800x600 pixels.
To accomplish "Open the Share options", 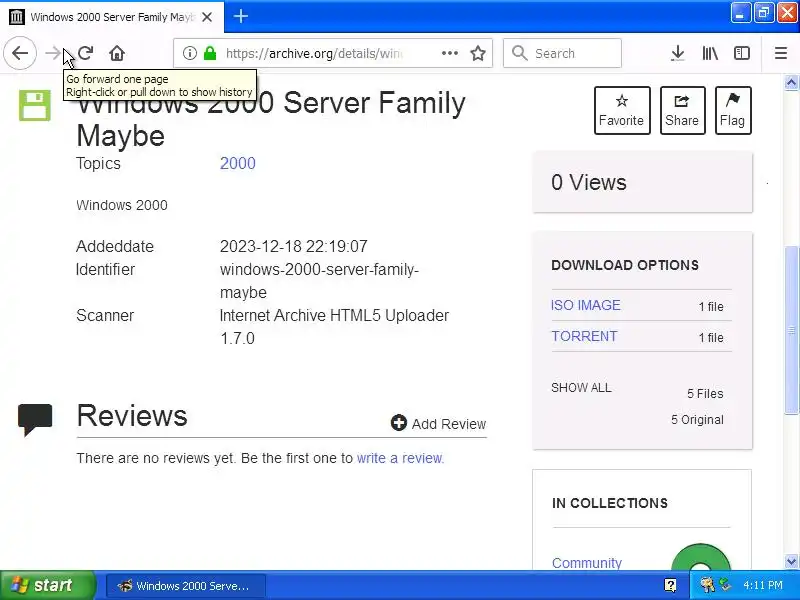I will pyautogui.click(x=682, y=110).
